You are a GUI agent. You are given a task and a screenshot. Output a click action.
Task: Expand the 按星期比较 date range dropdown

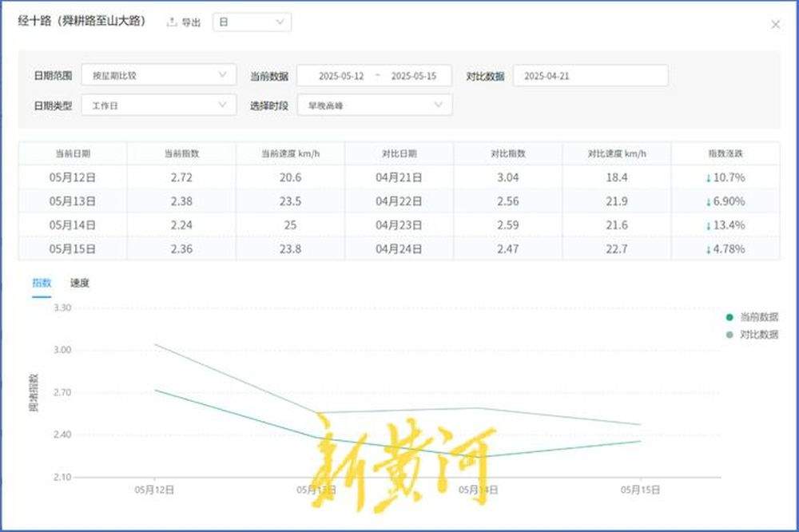coord(157,75)
